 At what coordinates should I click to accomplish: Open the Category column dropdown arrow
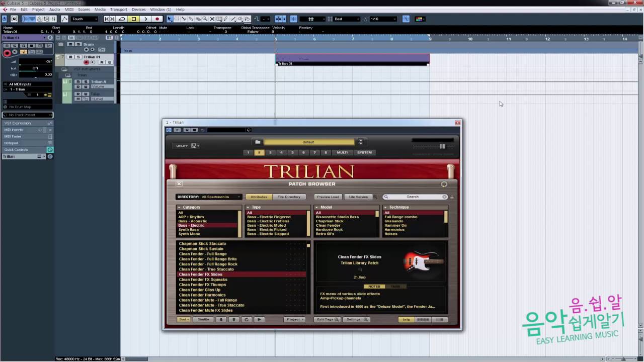pyautogui.click(x=179, y=207)
